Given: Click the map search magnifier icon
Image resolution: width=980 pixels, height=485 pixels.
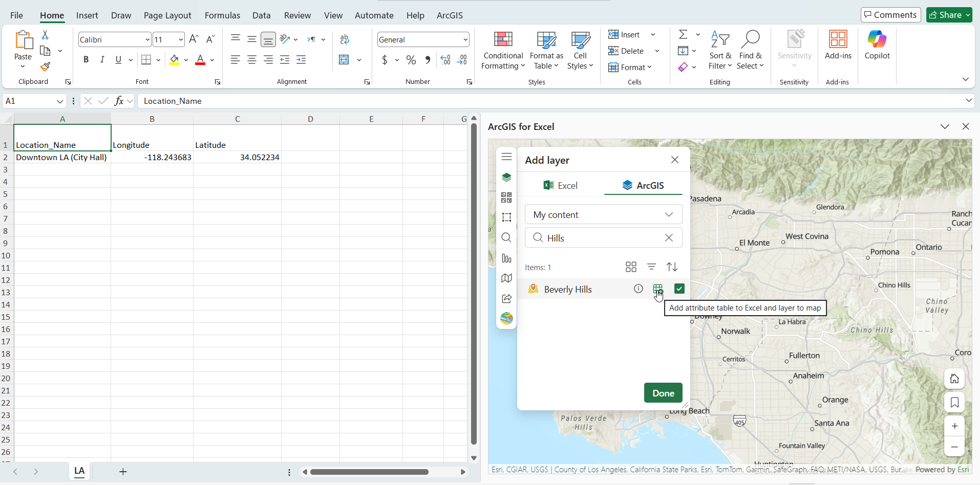Looking at the screenshot, I should (x=506, y=238).
